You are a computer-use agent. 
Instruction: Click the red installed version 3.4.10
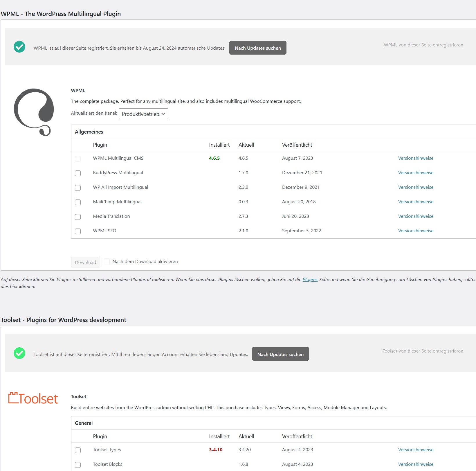(216, 450)
